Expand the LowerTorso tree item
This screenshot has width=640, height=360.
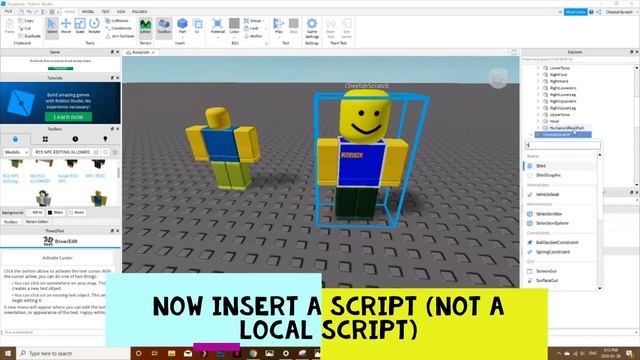(538, 68)
